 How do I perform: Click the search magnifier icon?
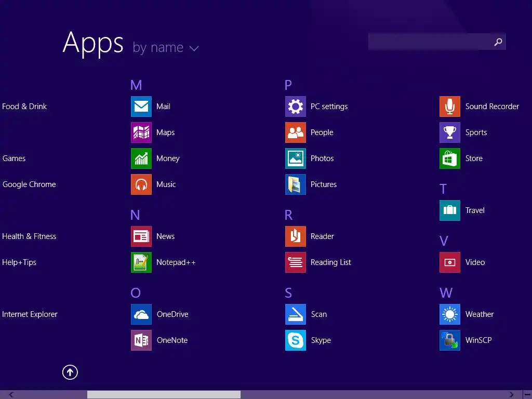498,42
